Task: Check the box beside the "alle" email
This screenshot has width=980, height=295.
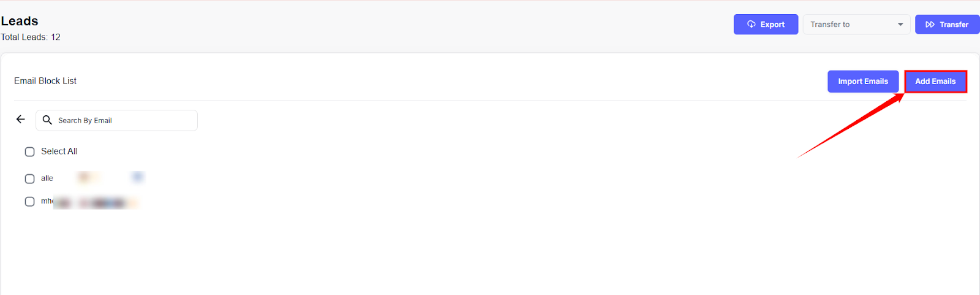Action: (29, 178)
